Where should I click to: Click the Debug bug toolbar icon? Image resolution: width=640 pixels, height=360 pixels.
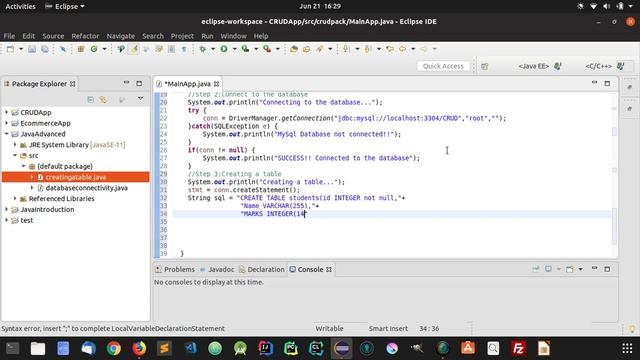click(202, 49)
